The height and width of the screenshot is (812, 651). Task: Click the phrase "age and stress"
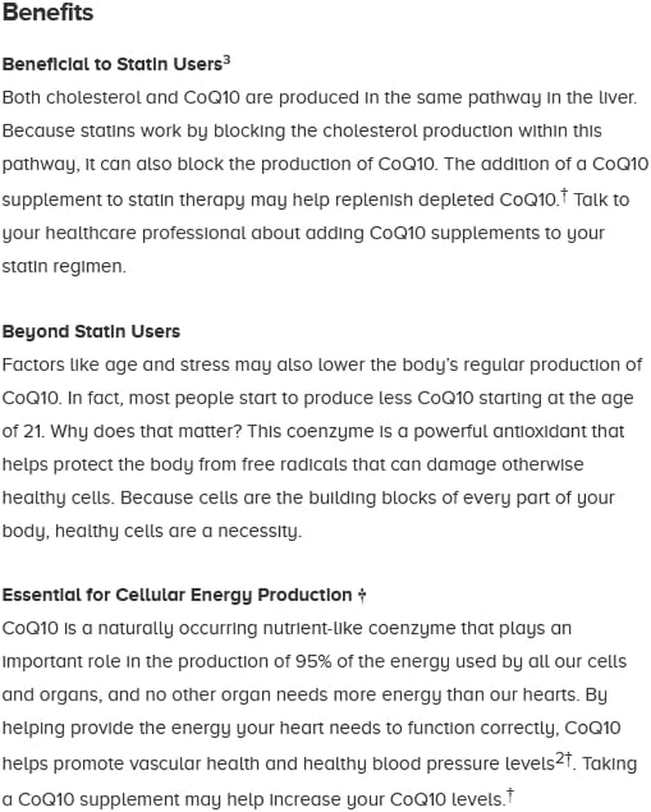144,365
